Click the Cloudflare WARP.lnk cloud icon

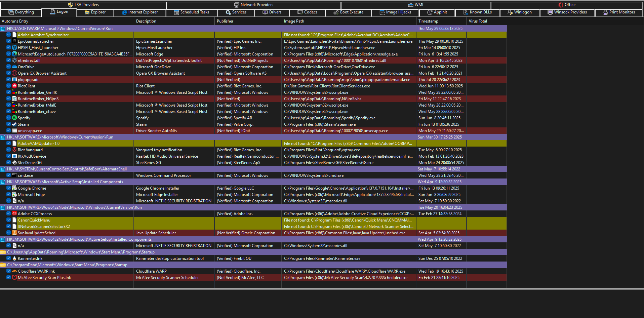pyautogui.click(x=14, y=271)
